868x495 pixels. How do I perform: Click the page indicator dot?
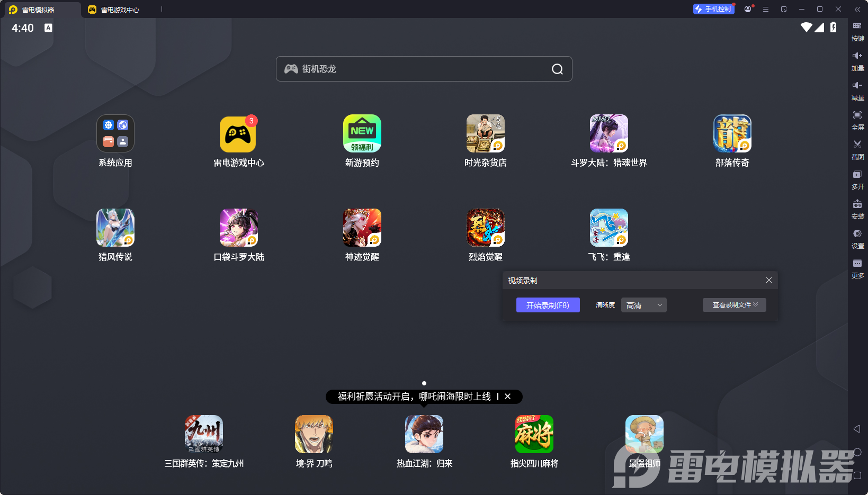coord(424,383)
